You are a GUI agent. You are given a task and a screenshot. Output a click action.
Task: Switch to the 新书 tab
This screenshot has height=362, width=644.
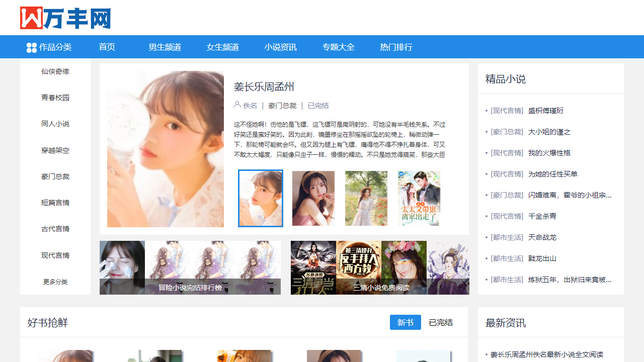406,322
